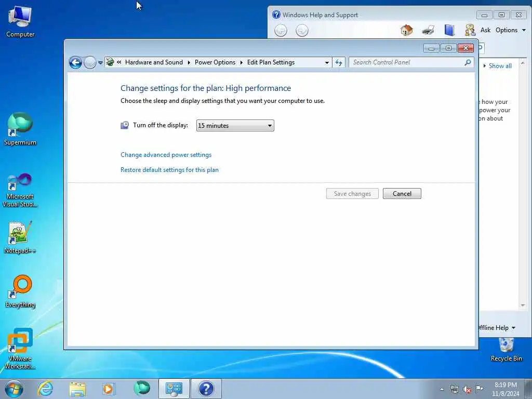Click network tray icon

(455, 390)
